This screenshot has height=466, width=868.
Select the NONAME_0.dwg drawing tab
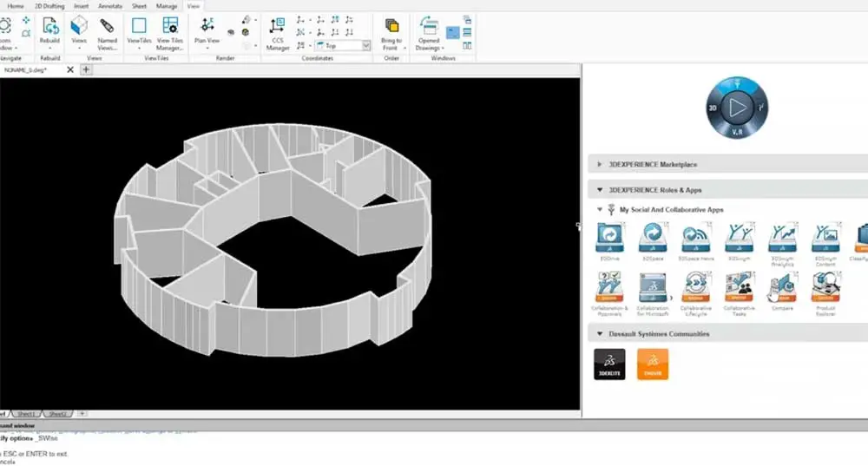pyautogui.click(x=26, y=69)
